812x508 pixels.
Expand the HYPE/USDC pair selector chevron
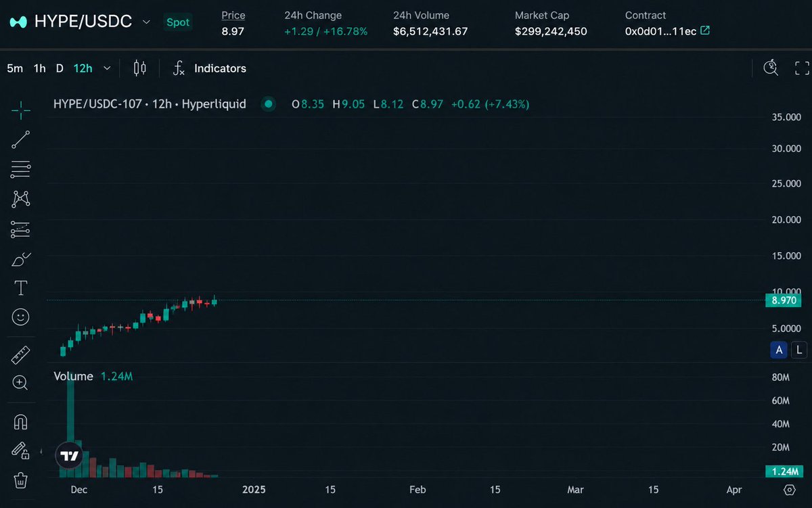(146, 22)
